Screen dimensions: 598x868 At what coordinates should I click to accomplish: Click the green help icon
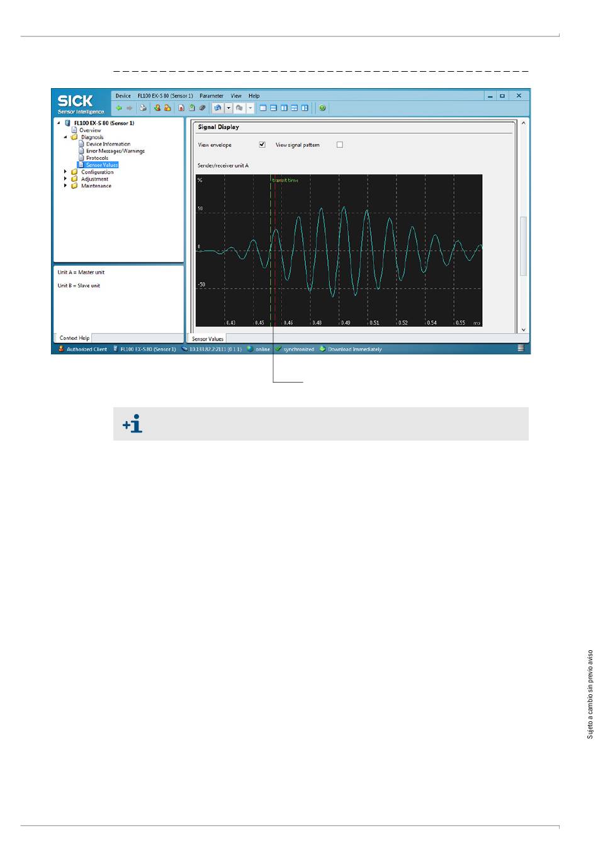pos(322,108)
